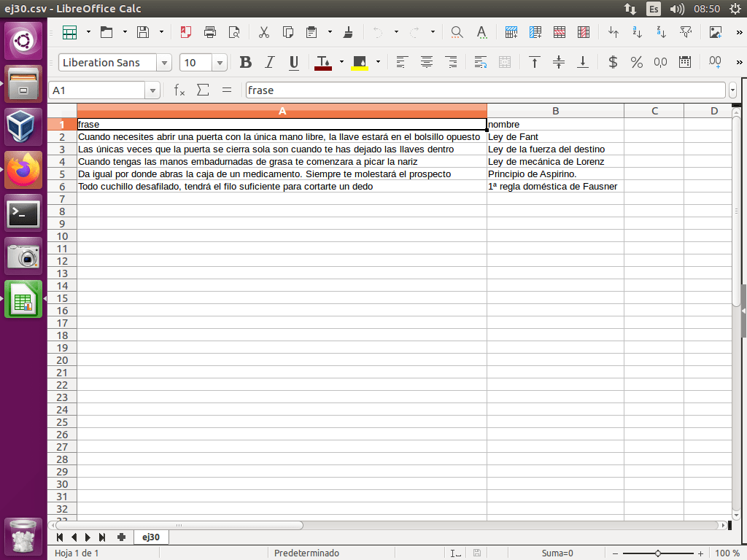Toggle Italic formatting
This screenshot has height=560, width=747.
(270, 63)
